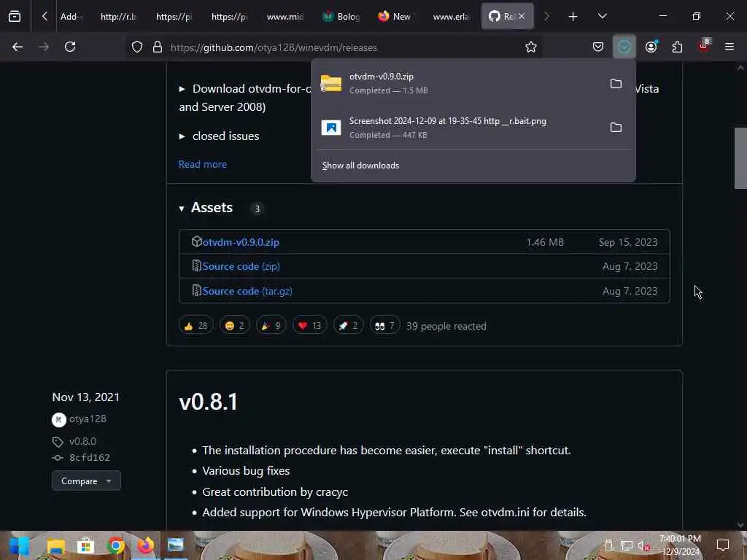Screen dimensions: 747x560
Task: Collapse the Assets section
Action: (205, 208)
